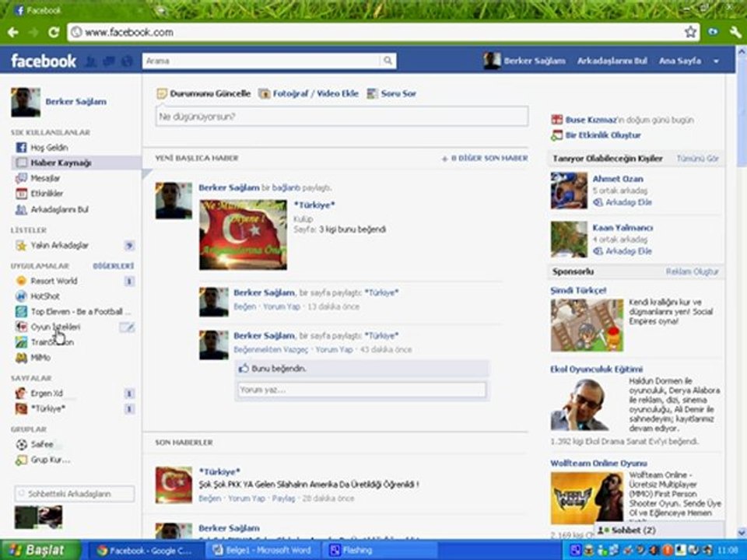Screen dimensions: 747x560
Task: Open Mesajlar in sidebar
Action: click(45, 178)
